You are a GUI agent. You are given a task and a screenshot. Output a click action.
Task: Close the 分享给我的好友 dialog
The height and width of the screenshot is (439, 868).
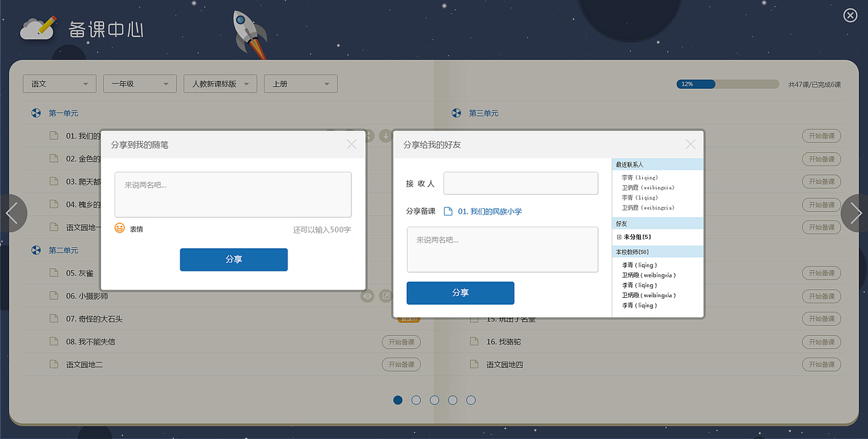[x=690, y=144]
